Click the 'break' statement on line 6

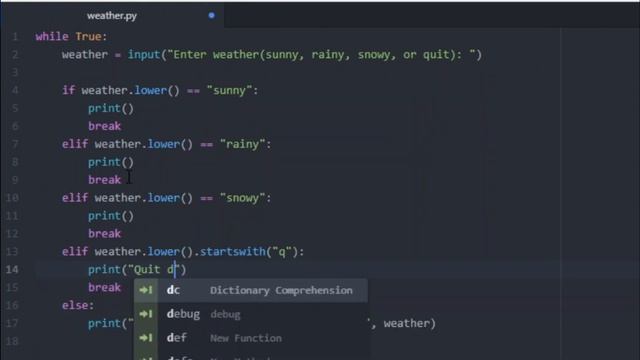pyautogui.click(x=104, y=126)
